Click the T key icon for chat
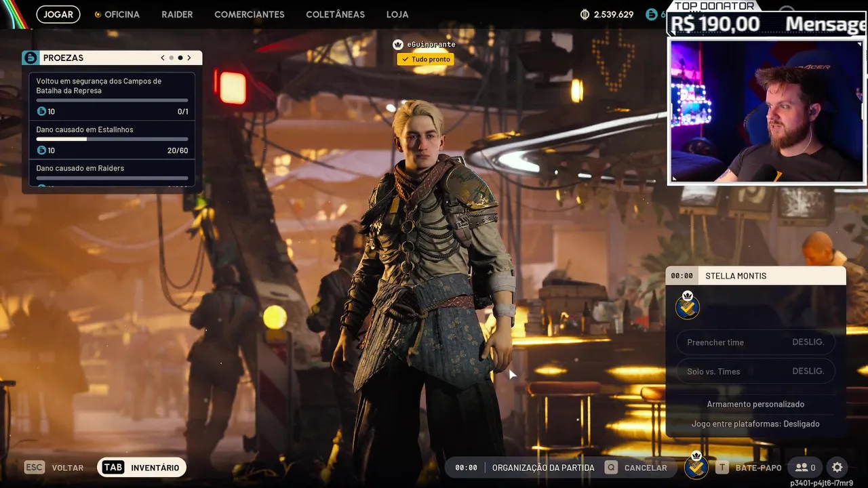 click(x=723, y=468)
